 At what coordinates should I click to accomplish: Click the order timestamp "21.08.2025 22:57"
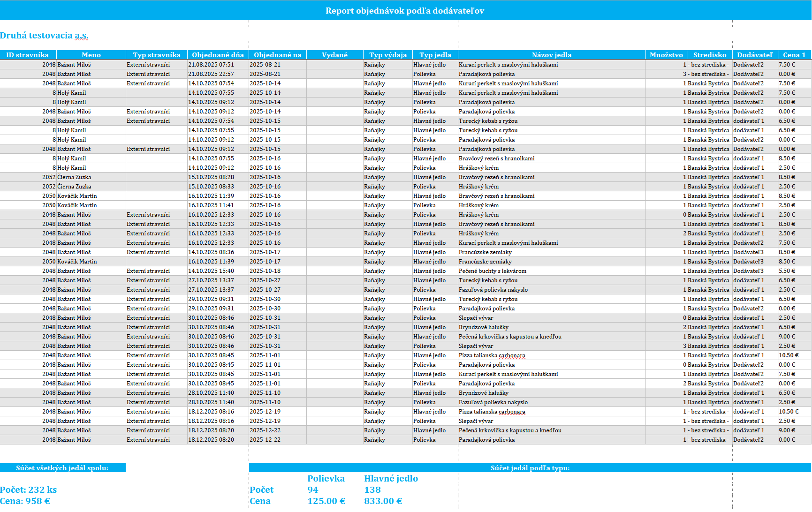[x=211, y=74]
